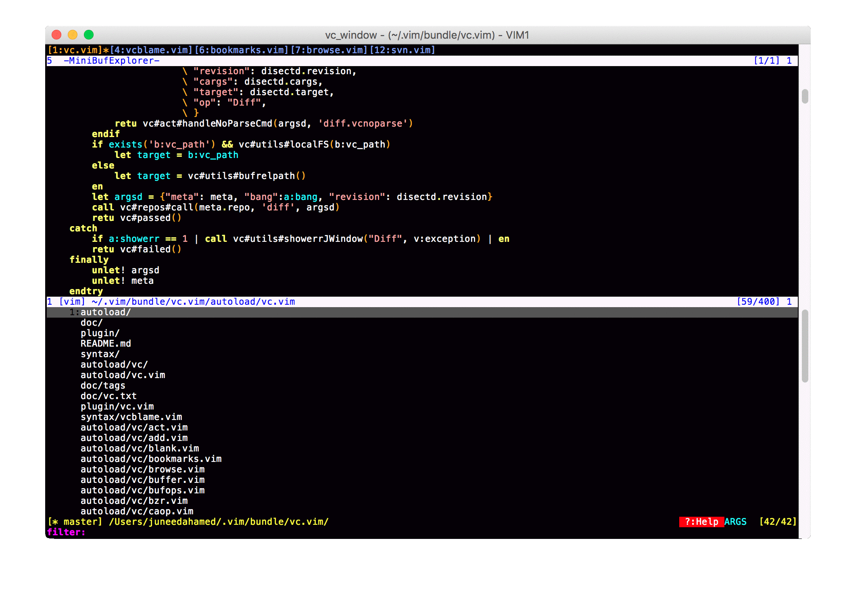Select doc/vc.txt in the file browser
Image resolution: width=868 pixels, height=603 pixels.
point(108,395)
